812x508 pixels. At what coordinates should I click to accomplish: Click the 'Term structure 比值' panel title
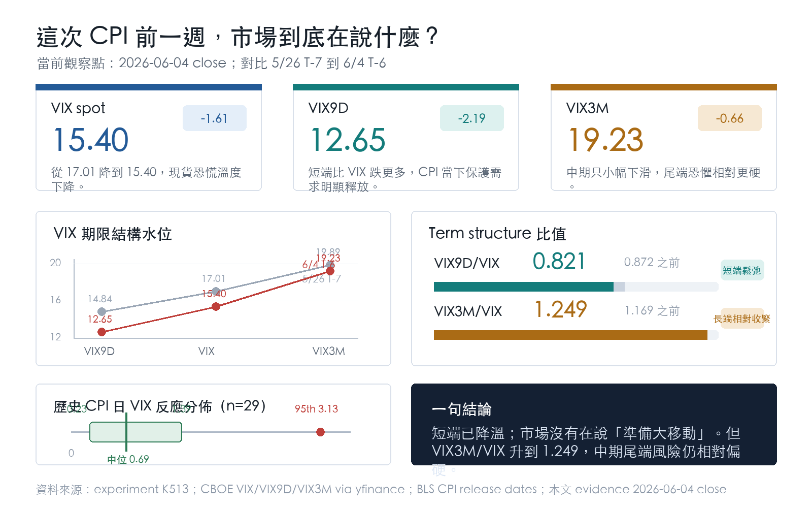pyautogui.click(x=497, y=233)
